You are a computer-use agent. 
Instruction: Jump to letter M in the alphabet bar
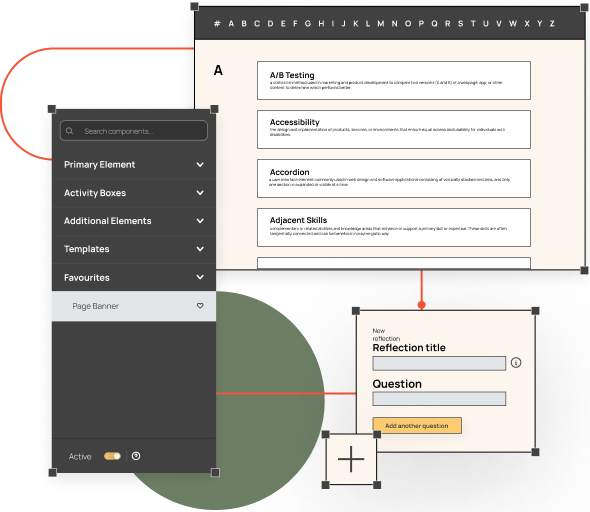(381, 24)
